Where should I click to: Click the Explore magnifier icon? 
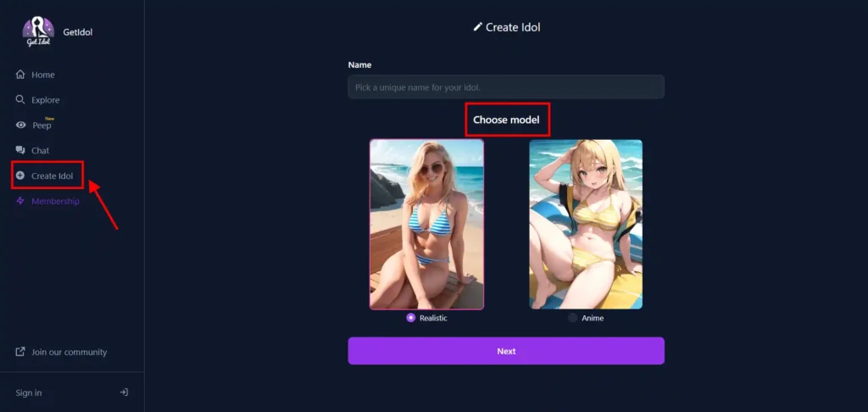pyautogui.click(x=20, y=100)
